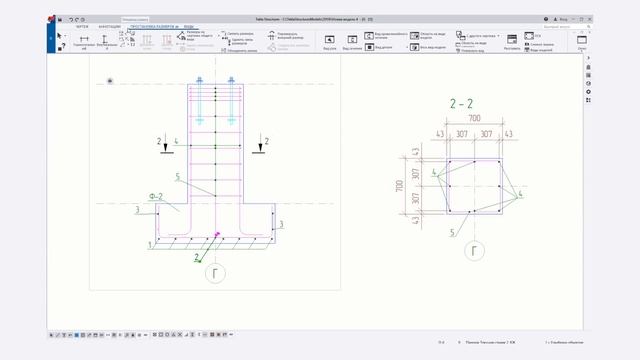Select the ПРОСТАНОВКА РАЗМЕРОВ ribbon tab
Viewport: 640px width, 360px height.
pyautogui.click(x=154, y=27)
